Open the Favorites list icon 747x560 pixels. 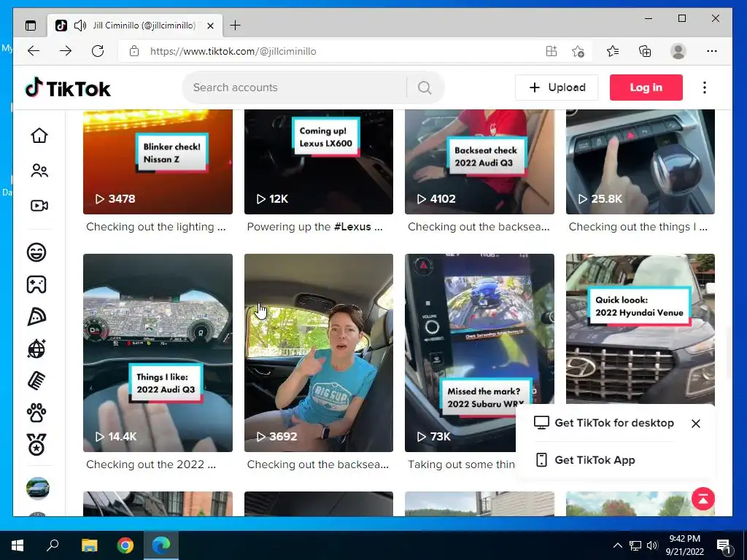(x=613, y=51)
